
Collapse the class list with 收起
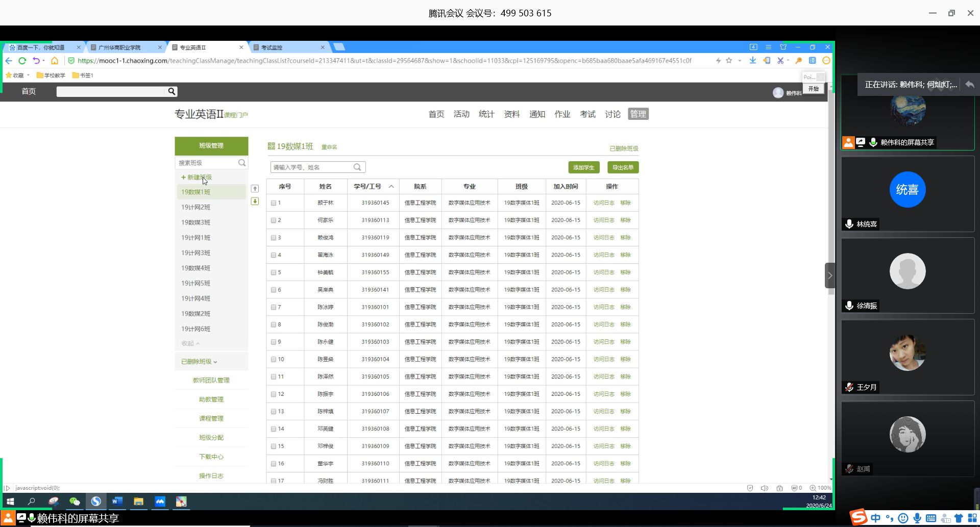click(190, 343)
